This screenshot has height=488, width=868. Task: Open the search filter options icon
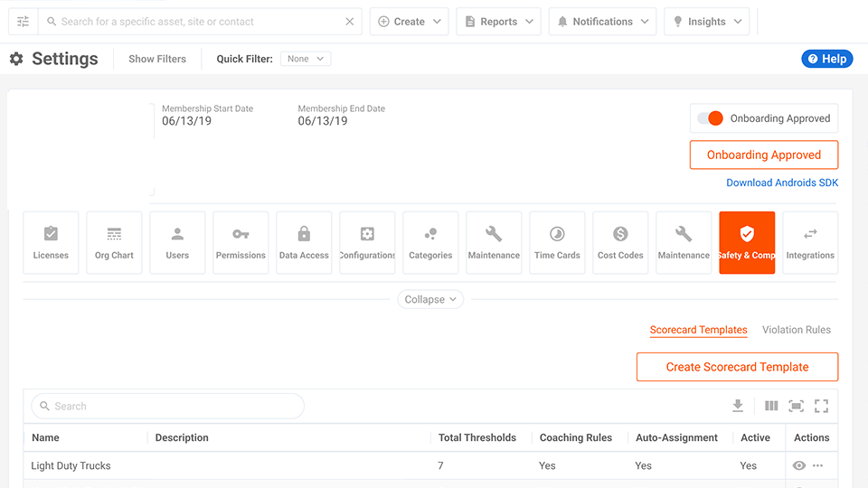pos(23,22)
